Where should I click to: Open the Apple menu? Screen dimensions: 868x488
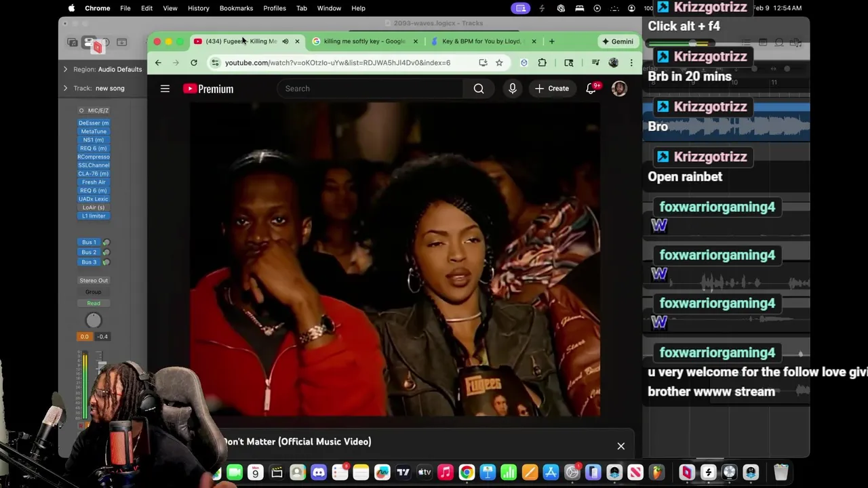[71, 8]
